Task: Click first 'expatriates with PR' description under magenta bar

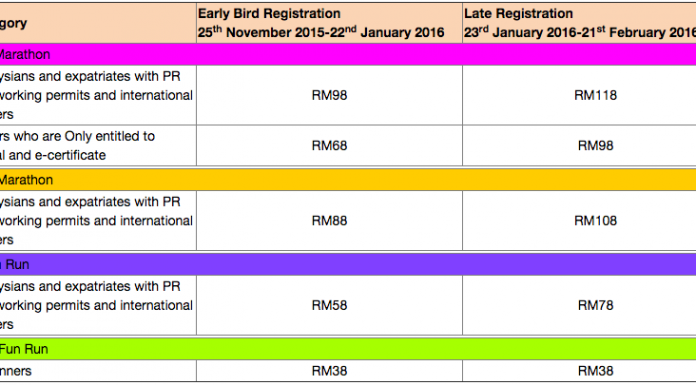Action: tap(98, 95)
